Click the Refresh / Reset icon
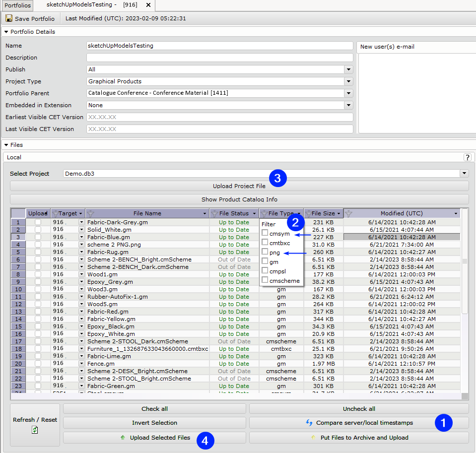Screen dimensions: 476x453 click(x=35, y=430)
